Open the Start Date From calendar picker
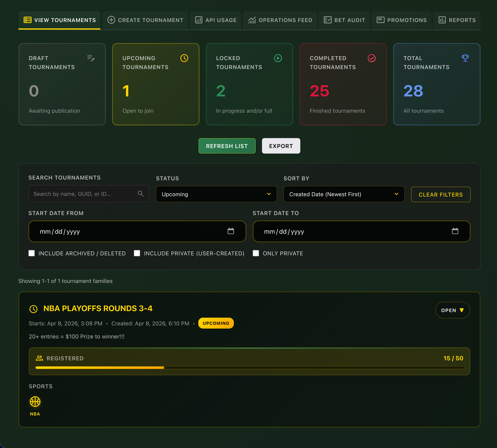 click(231, 231)
